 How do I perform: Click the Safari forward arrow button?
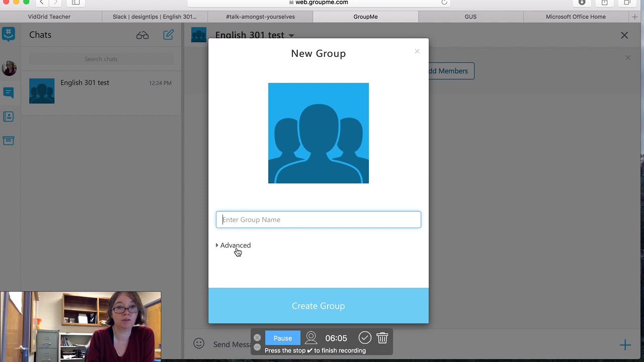pyautogui.click(x=56, y=3)
